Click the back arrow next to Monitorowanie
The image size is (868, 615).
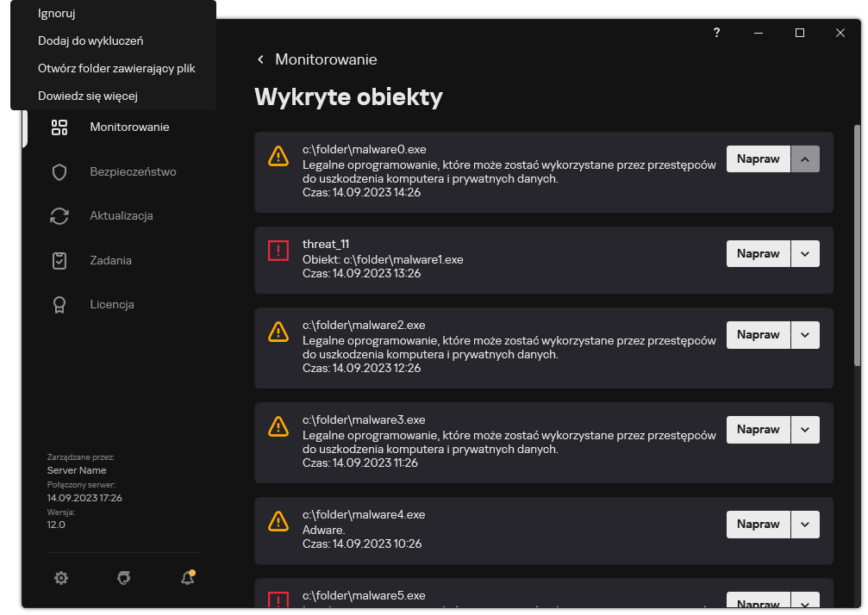tap(260, 59)
